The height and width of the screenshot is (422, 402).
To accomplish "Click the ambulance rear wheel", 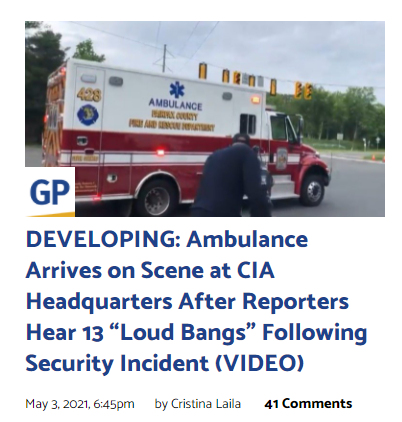I will point(156,199).
